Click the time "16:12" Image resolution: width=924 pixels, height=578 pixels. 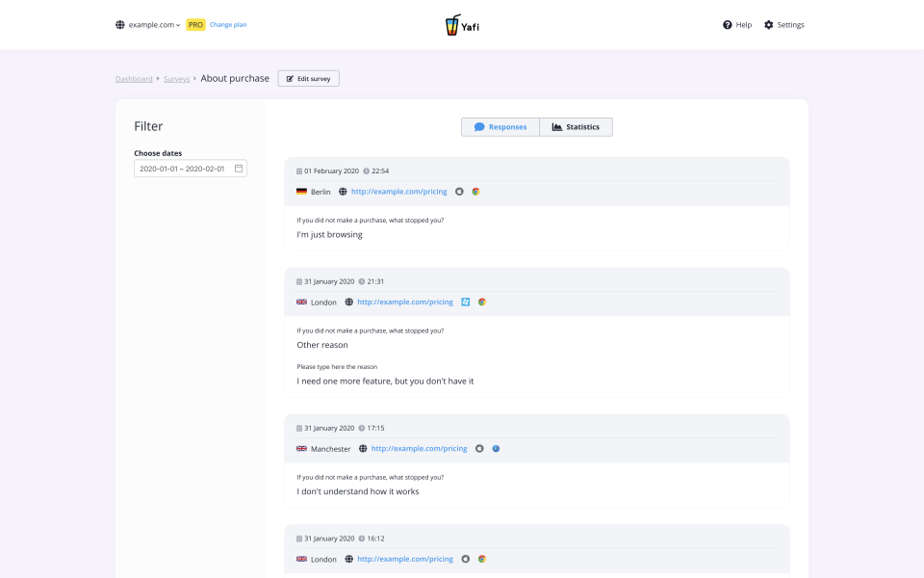point(376,539)
